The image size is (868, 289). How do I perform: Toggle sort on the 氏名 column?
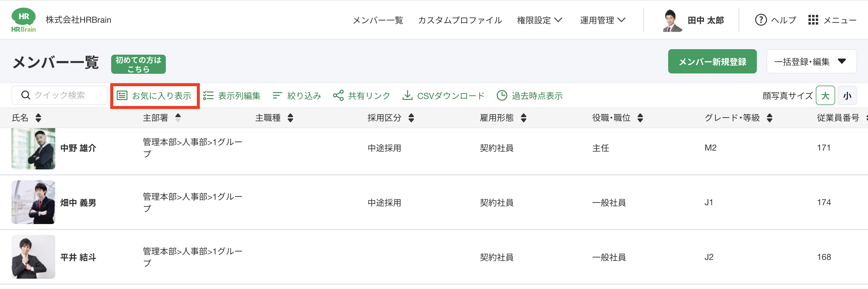38,118
